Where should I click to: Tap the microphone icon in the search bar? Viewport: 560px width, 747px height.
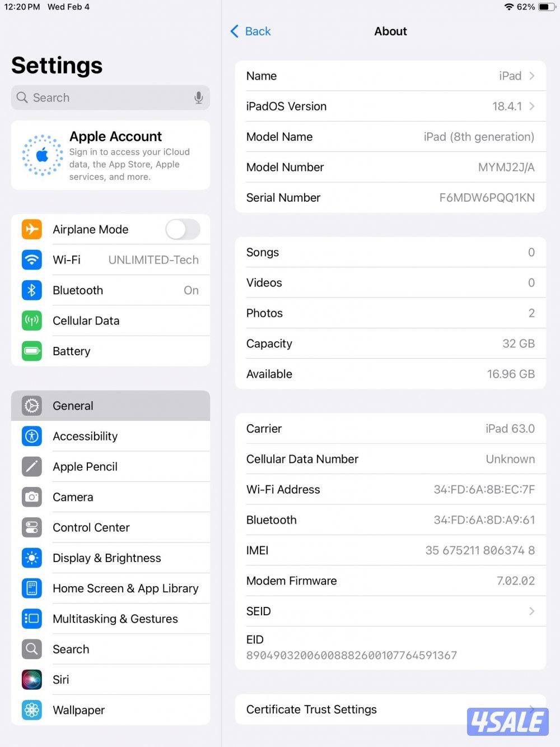point(199,97)
